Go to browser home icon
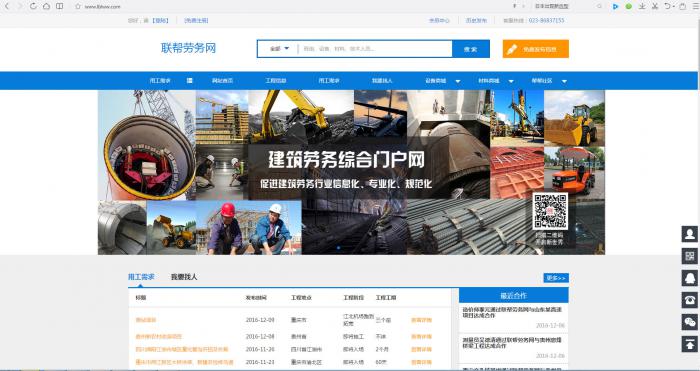This screenshot has width=700, height=371. (46, 6)
